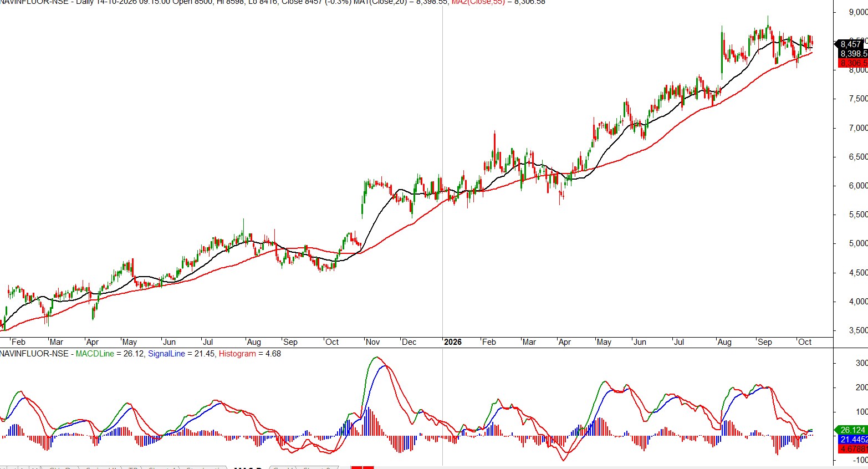Click the Dec label on the time axis

pos(409,342)
